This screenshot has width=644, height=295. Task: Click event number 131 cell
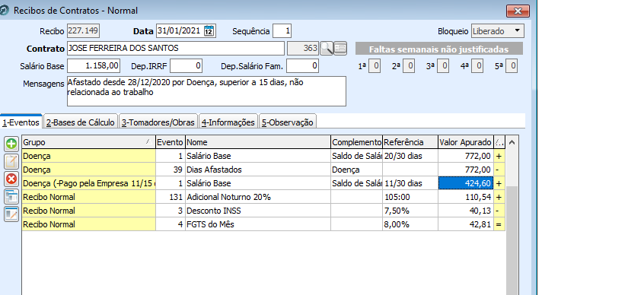point(171,197)
